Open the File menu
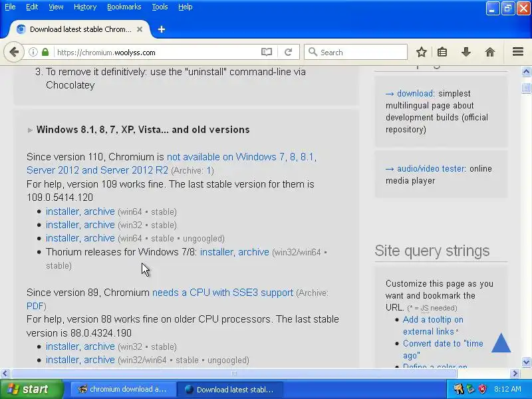 tap(10, 7)
